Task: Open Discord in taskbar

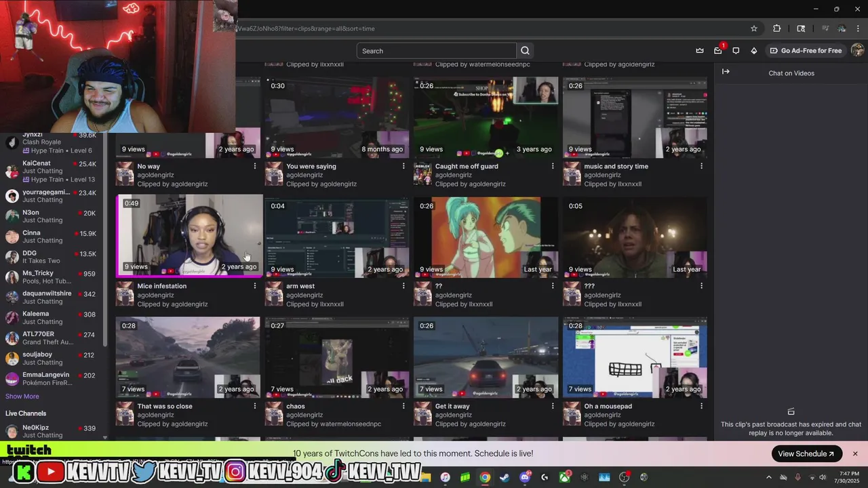Action: click(x=525, y=477)
